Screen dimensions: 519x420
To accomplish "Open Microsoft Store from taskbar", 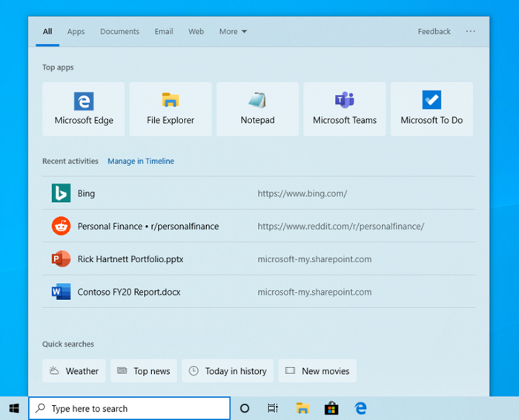I will click(x=331, y=408).
